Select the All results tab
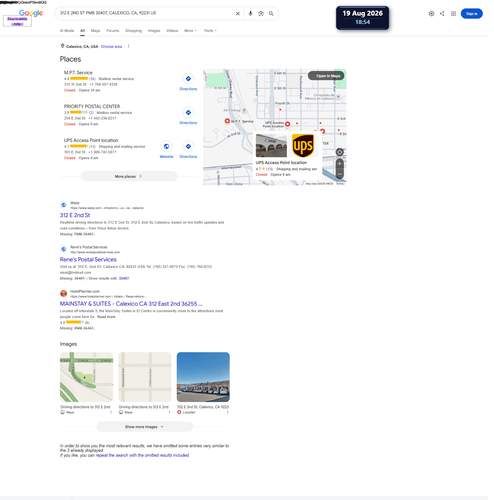The width and height of the screenshot is (494, 500). (83, 31)
